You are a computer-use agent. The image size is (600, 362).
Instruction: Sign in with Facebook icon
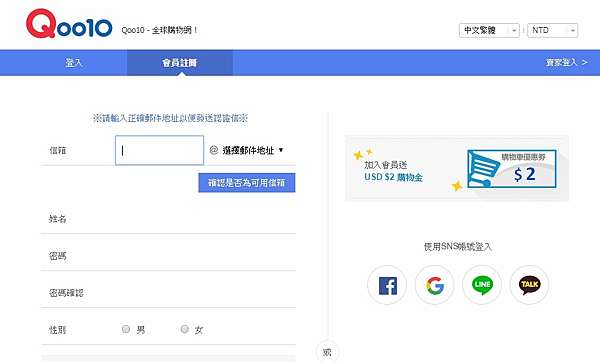coord(387,285)
